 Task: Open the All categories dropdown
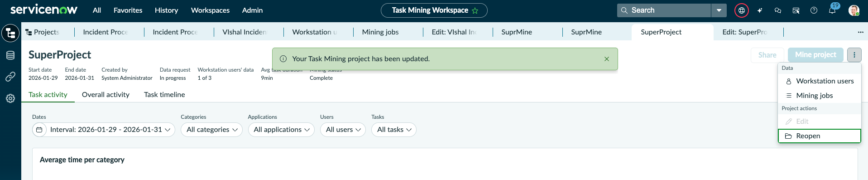click(x=211, y=130)
